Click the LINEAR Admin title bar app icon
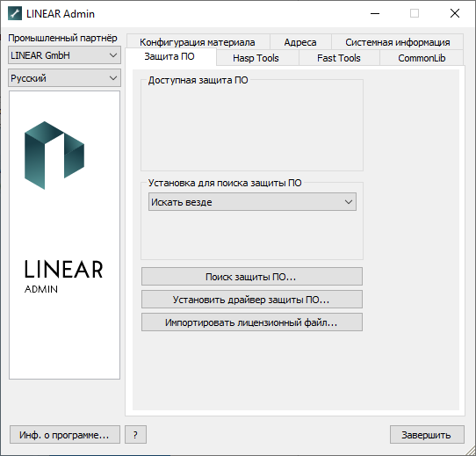Viewport: 476px width, 456px height. coord(15,14)
